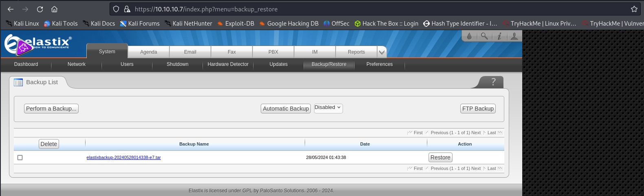Click the 28/05/2024 01:43:38 date cell

coord(326,157)
